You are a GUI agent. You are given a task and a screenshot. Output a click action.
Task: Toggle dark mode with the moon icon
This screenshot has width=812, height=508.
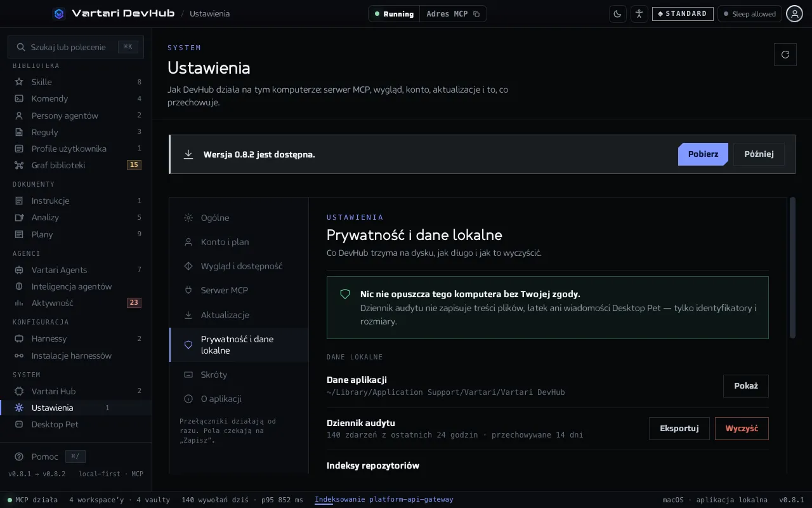click(x=618, y=14)
